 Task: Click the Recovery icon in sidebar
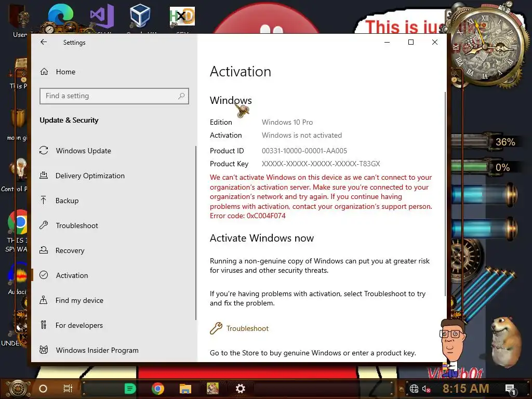pyautogui.click(x=44, y=250)
